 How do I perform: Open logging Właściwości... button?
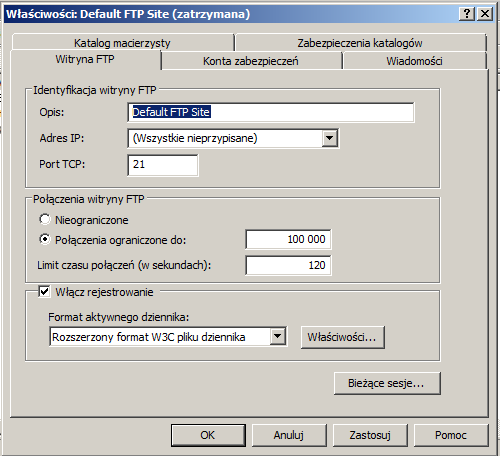click(343, 337)
